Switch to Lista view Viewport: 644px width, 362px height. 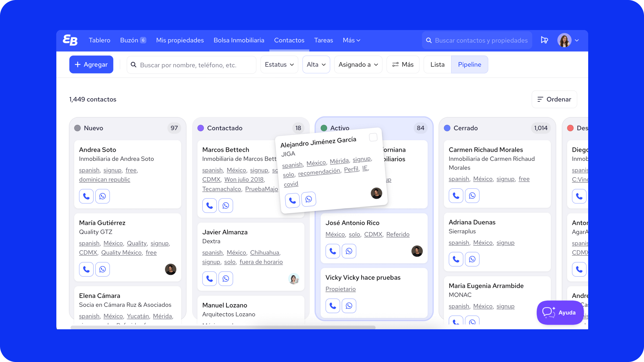(437, 65)
